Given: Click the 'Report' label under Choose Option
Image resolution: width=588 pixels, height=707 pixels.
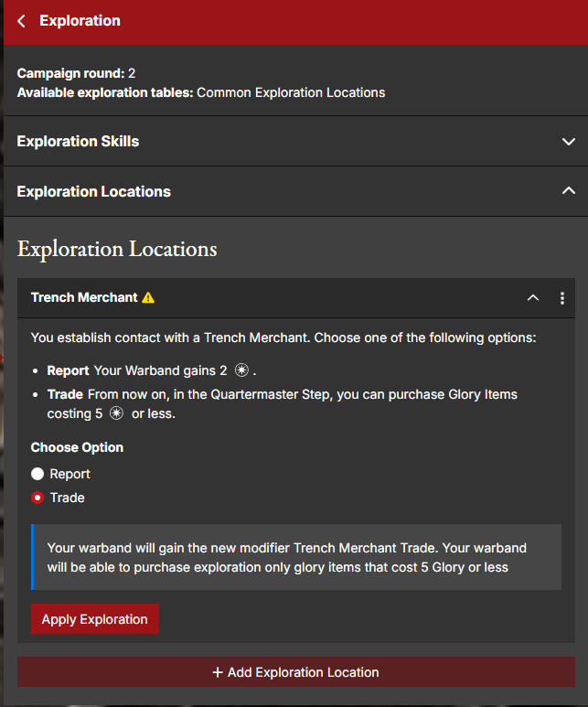Looking at the screenshot, I should point(70,474).
